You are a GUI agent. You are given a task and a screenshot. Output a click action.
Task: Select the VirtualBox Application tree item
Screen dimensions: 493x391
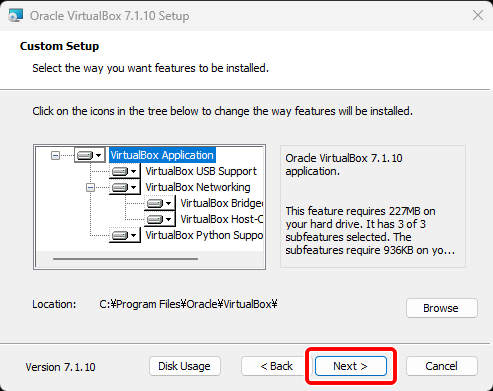point(162,155)
